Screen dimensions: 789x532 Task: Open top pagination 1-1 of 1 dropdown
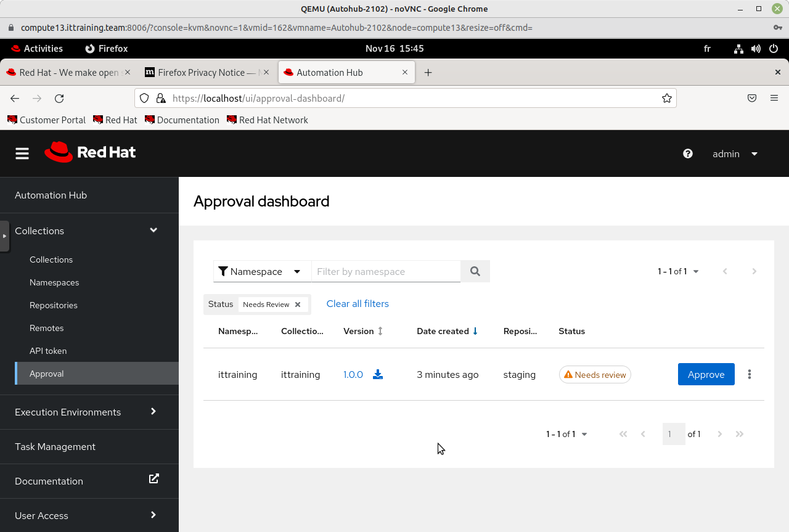(678, 271)
